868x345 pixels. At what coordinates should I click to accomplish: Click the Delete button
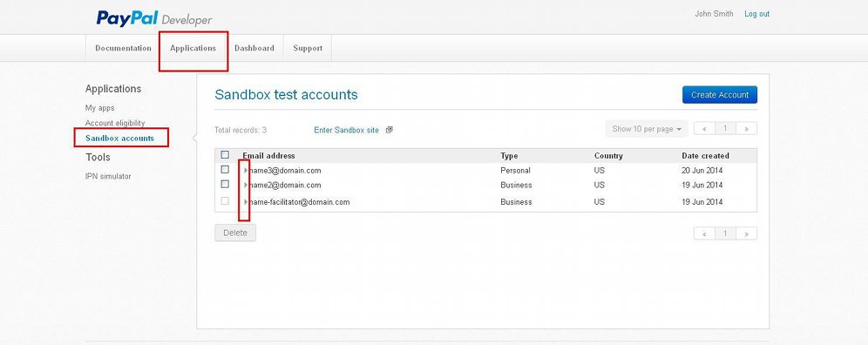(x=235, y=233)
